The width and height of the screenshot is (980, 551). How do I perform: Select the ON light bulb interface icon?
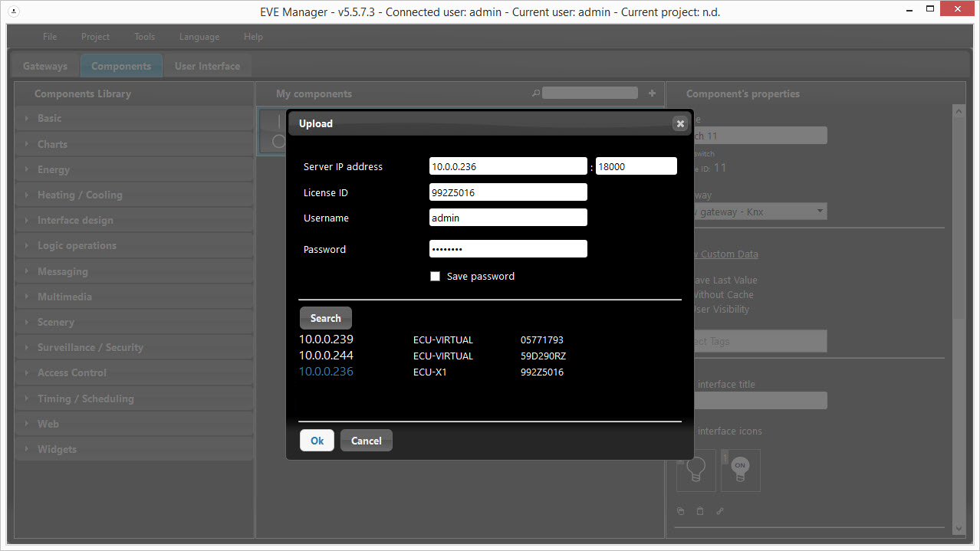[740, 470]
